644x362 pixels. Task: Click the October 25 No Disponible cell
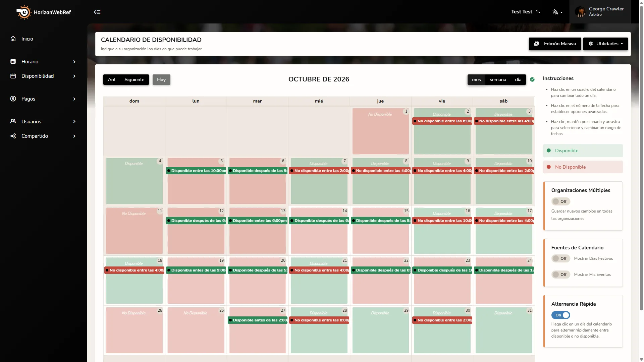134,330
